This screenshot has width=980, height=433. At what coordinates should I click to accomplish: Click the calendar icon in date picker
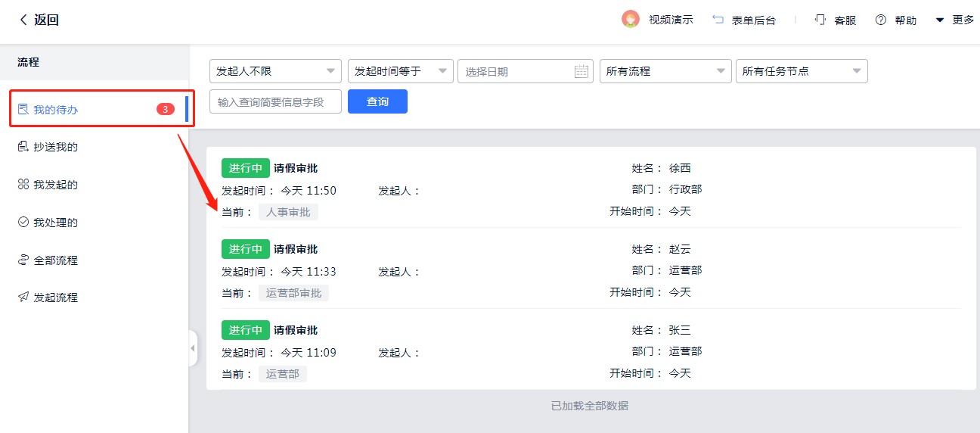581,71
